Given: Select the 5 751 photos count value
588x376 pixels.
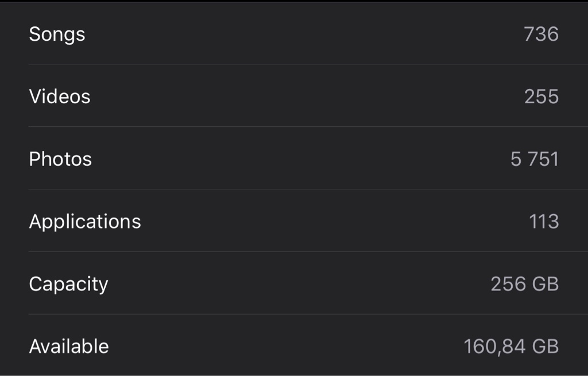Looking at the screenshot, I should click(535, 159).
